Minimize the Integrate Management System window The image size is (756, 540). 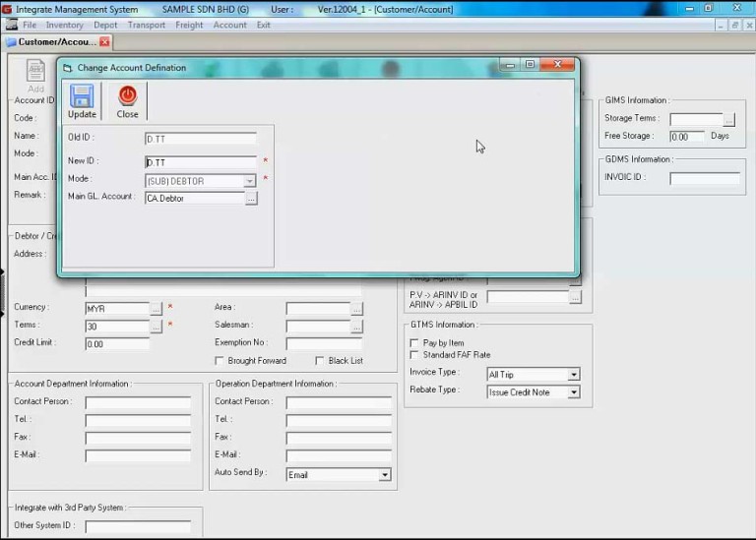pyautogui.click(x=689, y=8)
